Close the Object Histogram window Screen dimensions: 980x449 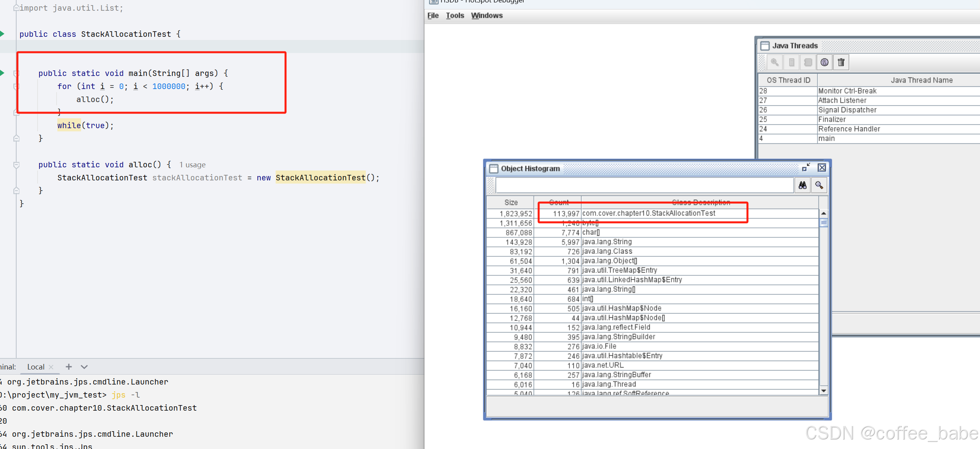click(822, 168)
